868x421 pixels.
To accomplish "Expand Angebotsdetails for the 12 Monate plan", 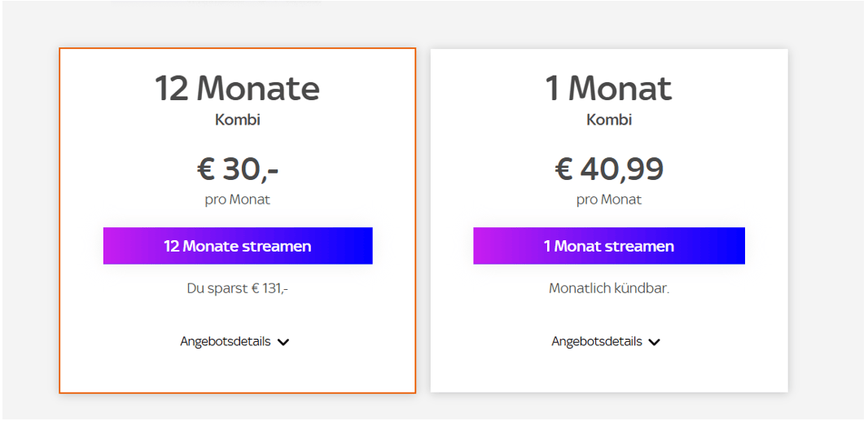I will tap(226, 341).
